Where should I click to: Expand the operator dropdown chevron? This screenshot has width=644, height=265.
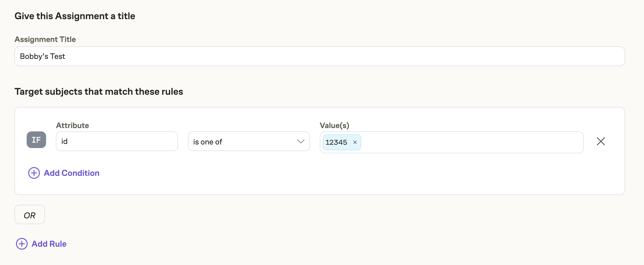301,141
